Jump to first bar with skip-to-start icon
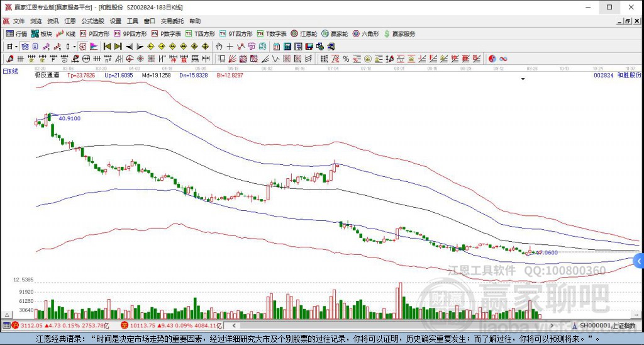 107,47
